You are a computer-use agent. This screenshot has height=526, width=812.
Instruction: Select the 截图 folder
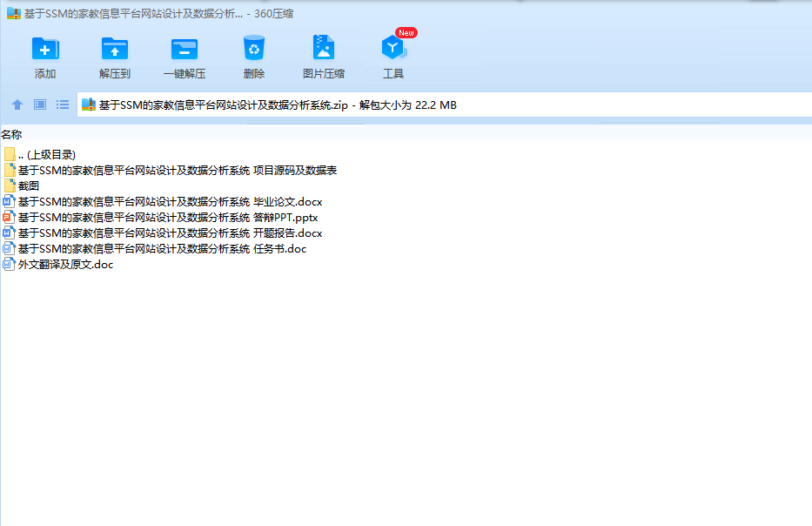tap(21, 185)
